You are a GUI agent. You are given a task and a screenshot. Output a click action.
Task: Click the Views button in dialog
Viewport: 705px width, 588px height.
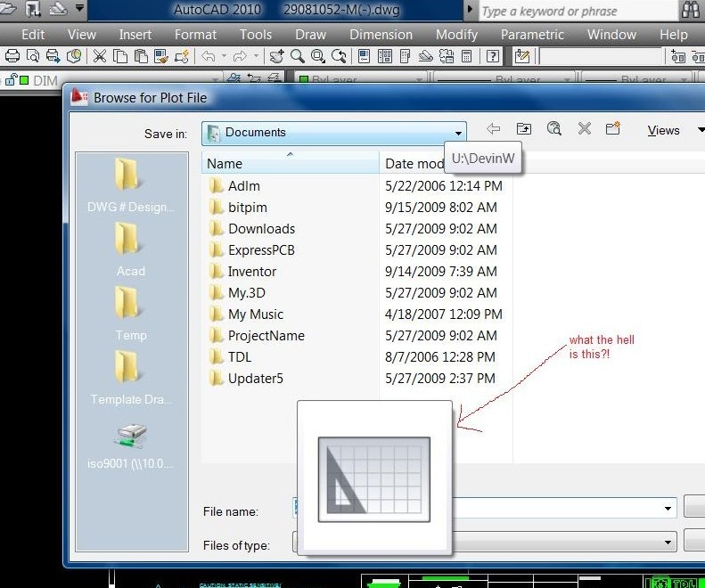click(x=664, y=130)
